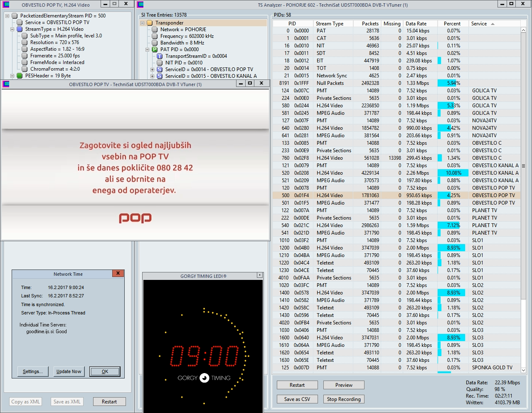Click the Frequency node icon
532x413 pixels.
155,36
